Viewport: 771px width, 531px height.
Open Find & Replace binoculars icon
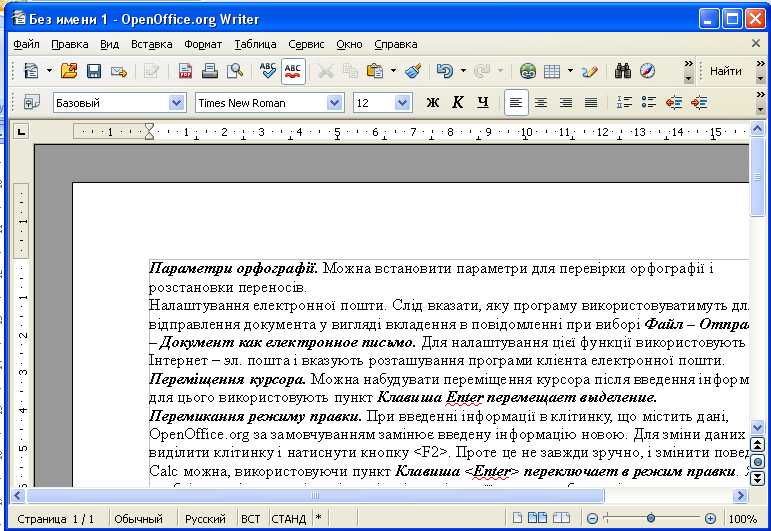pyautogui.click(x=623, y=71)
